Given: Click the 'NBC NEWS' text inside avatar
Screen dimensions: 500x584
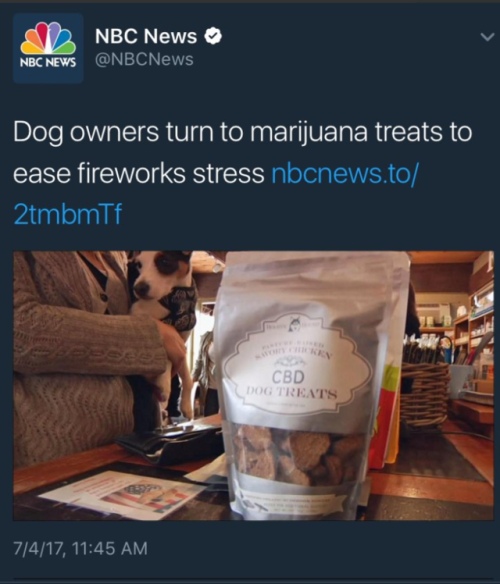Looking at the screenshot, I should 48,62.
